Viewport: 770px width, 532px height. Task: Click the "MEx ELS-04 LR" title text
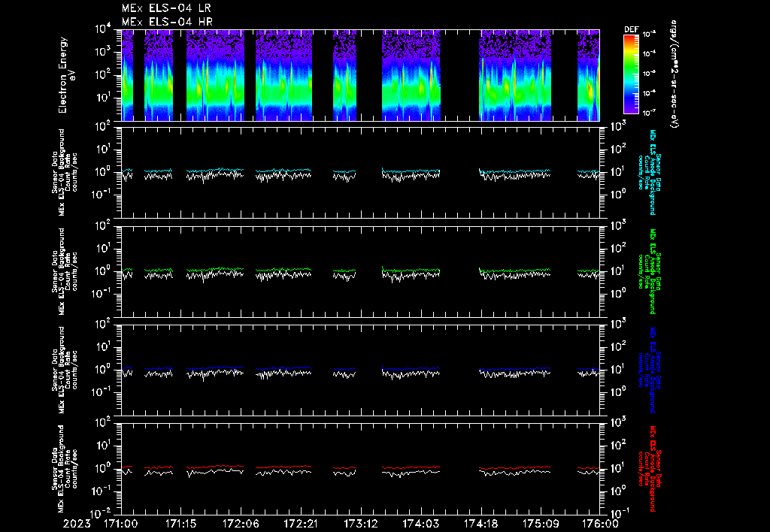[x=166, y=8]
